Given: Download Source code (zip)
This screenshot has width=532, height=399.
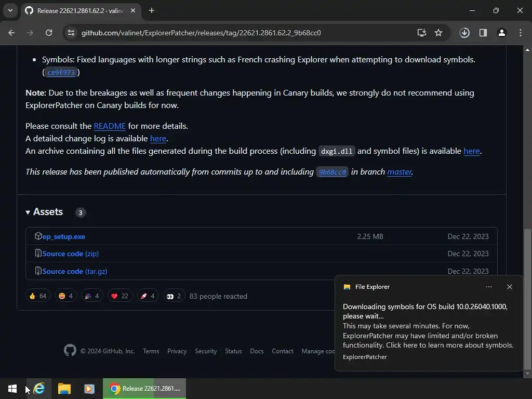Looking at the screenshot, I should 71,254.
